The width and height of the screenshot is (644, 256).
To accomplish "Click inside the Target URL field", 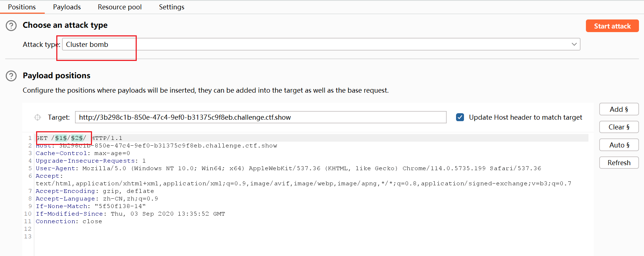I will [260, 117].
